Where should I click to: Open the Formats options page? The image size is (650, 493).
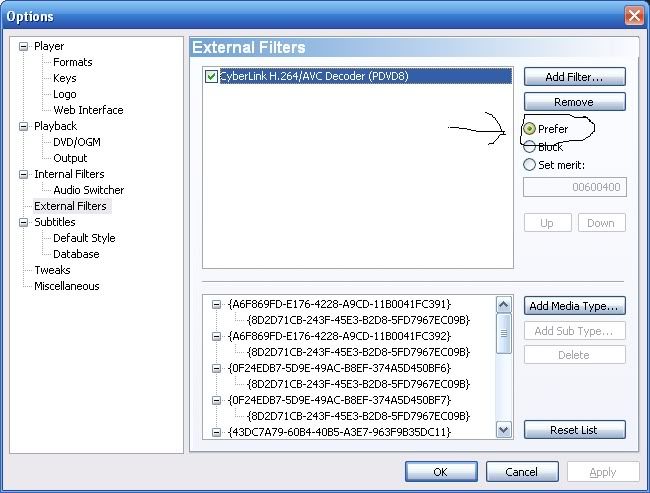73,62
